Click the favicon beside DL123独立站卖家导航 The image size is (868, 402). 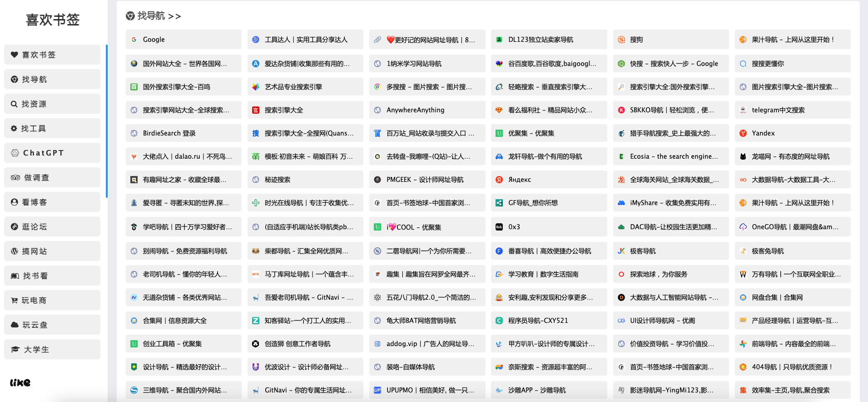[x=499, y=40]
